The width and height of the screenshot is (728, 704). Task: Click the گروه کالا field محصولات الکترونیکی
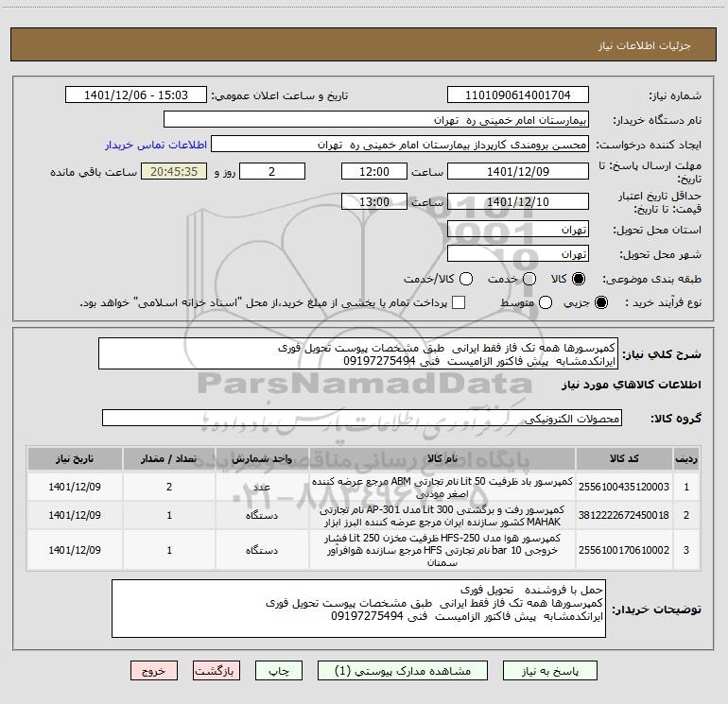tap(362, 418)
